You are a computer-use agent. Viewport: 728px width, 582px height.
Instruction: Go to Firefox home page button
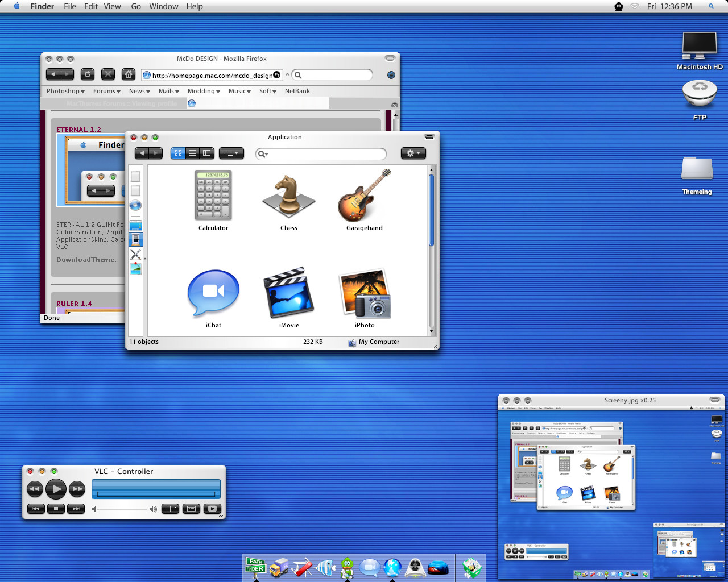point(129,74)
